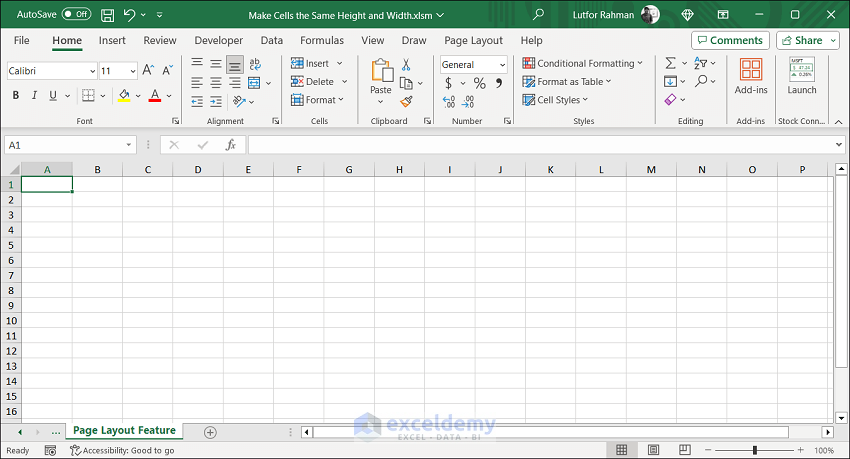Increase font size with larger A icon
This screenshot has width=850, height=459.
[x=148, y=70]
